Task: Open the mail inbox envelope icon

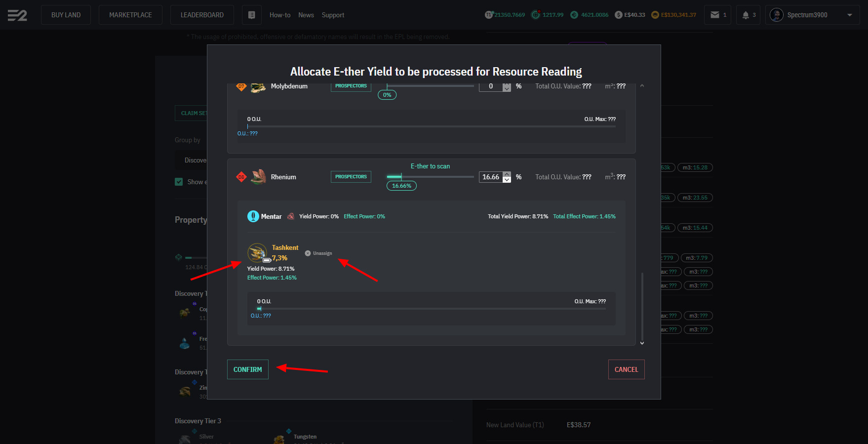Action: tap(714, 15)
